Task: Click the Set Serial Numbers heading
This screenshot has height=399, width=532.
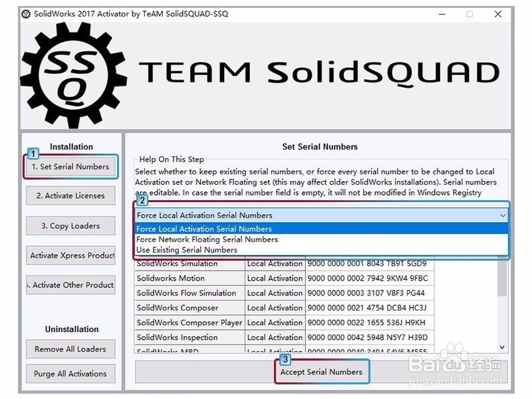Action: coord(320,146)
